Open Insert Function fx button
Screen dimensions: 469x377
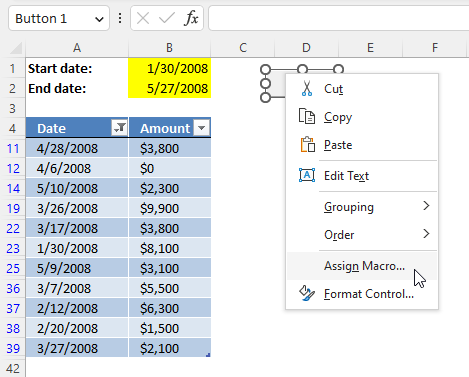coord(191,18)
